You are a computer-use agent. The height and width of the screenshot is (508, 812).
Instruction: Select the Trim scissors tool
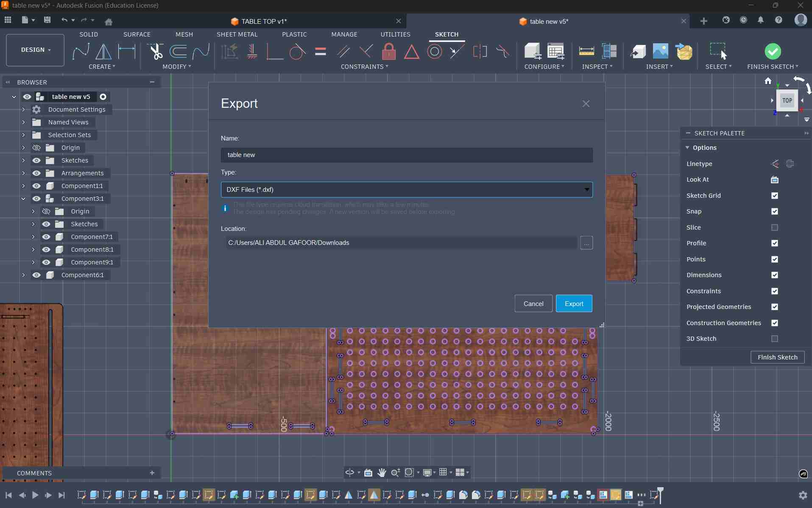(156, 52)
